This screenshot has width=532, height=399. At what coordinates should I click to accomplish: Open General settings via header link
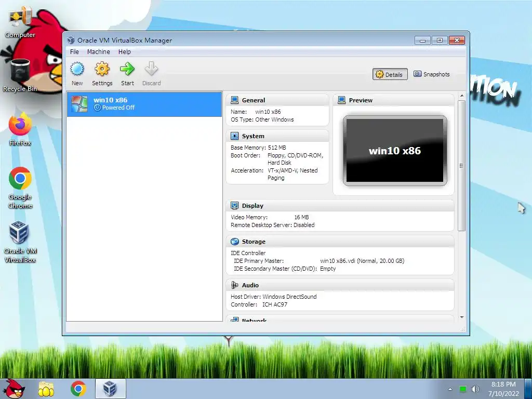pyautogui.click(x=254, y=100)
